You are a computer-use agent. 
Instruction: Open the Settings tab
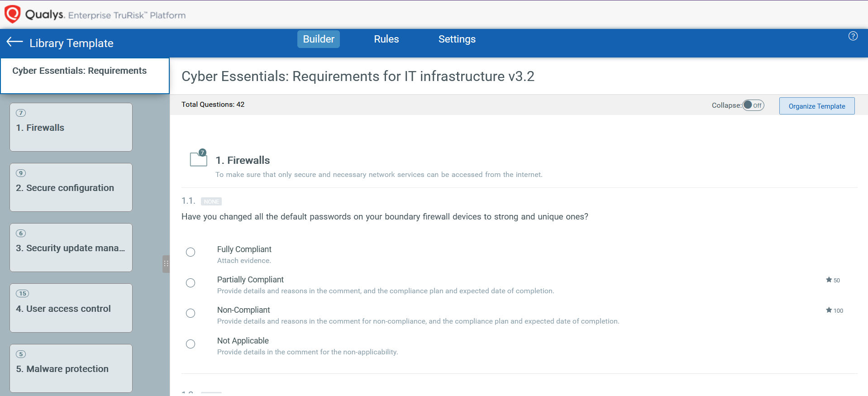click(x=457, y=39)
